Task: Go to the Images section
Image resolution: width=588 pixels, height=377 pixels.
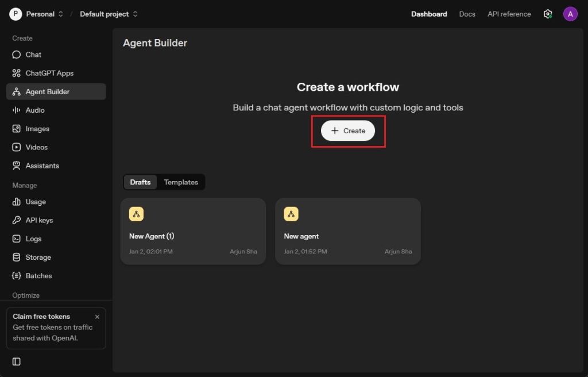Action: click(37, 128)
